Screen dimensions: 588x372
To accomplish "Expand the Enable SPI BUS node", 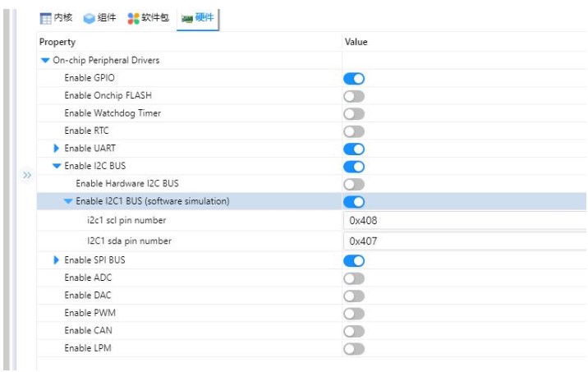I will point(57,260).
